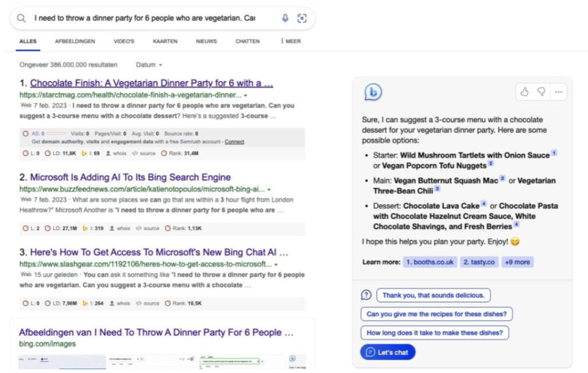Click LD 7,98M in slashgear row
This screenshot has width=588, height=373.
click(61, 303)
